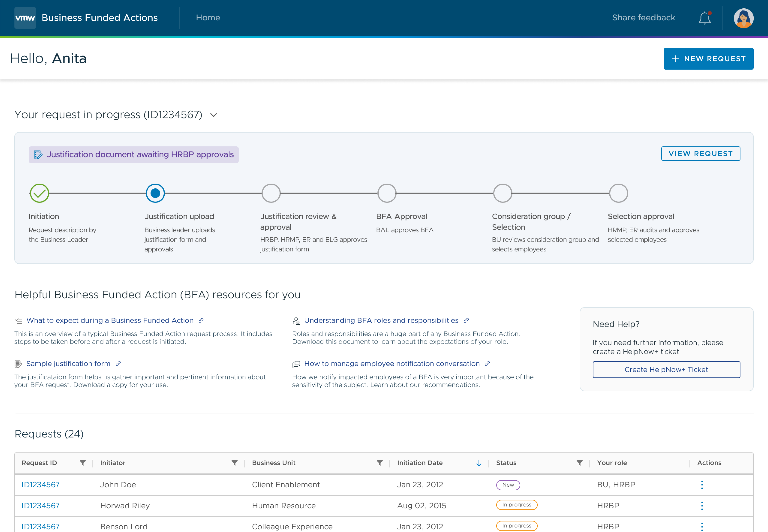Click the Justification upload step in the progress tracker
Viewport: 768px width, 532px height.
pyautogui.click(x=155, y=193)
